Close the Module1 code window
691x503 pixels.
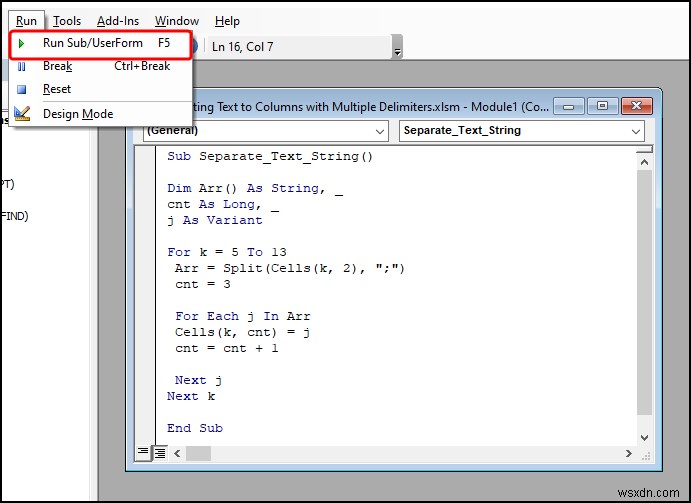pos(636,106)
